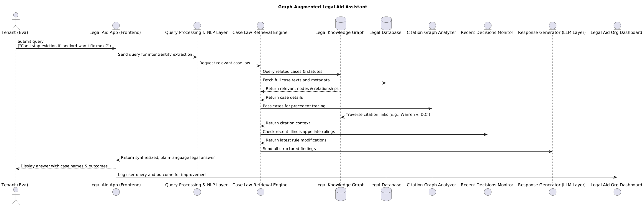
Task: Click message Log user query and outcome
Action: (x=162, y=175)
